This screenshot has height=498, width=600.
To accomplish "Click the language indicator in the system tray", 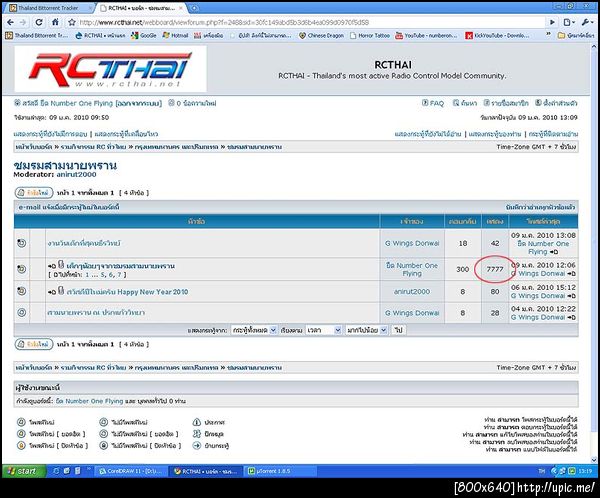I will click(541, 471).
